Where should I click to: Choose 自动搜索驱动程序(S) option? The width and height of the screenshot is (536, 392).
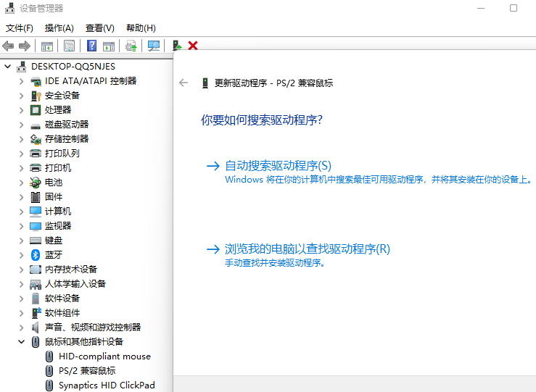pyautogui.click(x=278, y=165)
